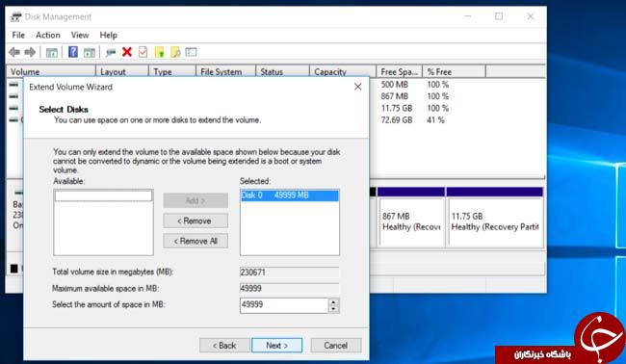Decrease space amount with the spinner down arrow
Screen dimensions: 626x364
(334, 309)
